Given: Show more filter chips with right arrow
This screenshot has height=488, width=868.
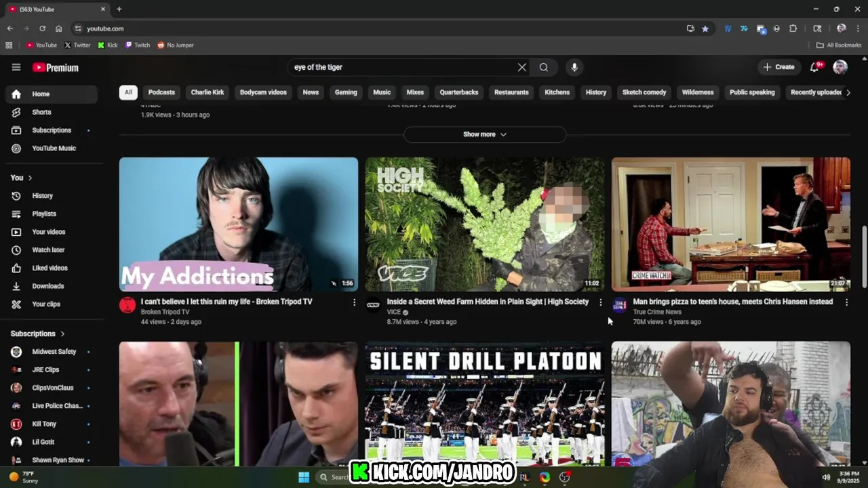Looking at the screenshot, I should click(848, 92).
